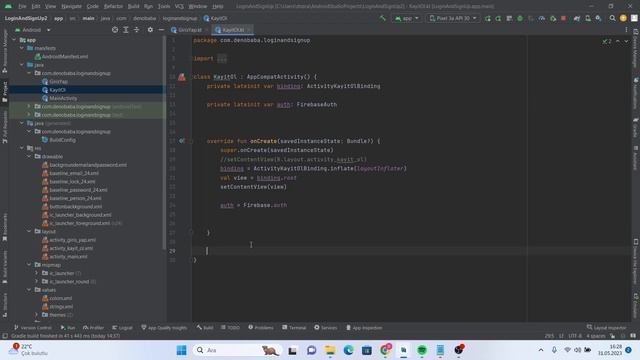This screenshot has height=360, width=640.
Task: Select the GirisYap class in the tree
Action: click(x=55, y=82)
